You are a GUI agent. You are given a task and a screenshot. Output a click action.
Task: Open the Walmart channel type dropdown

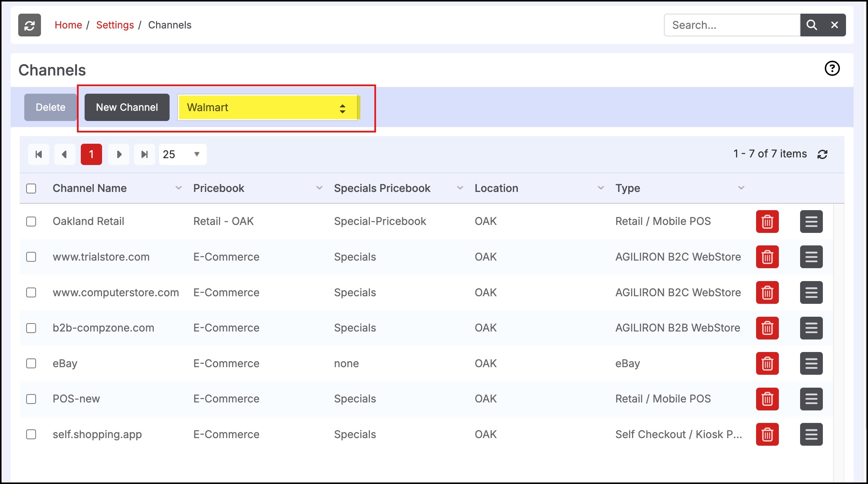coord(268,107)
